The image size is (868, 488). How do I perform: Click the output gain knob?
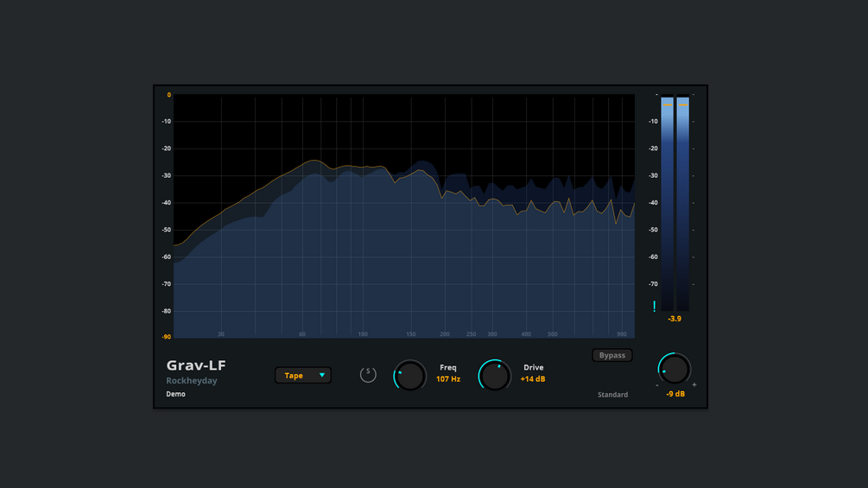(x=675, y=369)
